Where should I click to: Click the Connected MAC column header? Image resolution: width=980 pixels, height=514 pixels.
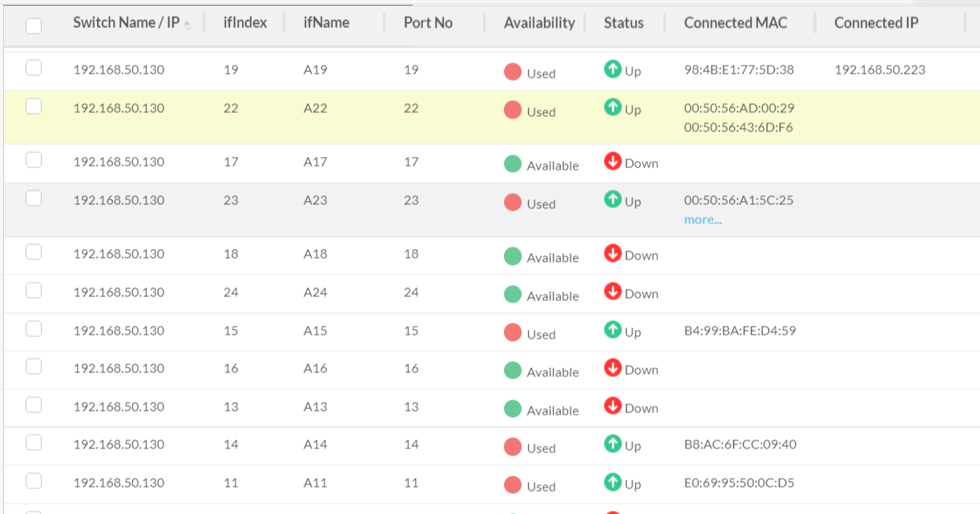pos(734,22)
